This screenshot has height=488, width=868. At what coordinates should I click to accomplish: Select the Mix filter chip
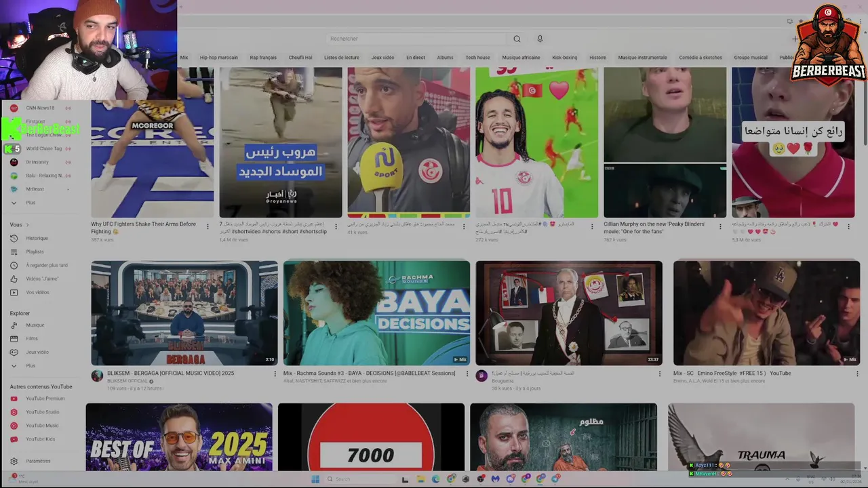coord(184,58)
